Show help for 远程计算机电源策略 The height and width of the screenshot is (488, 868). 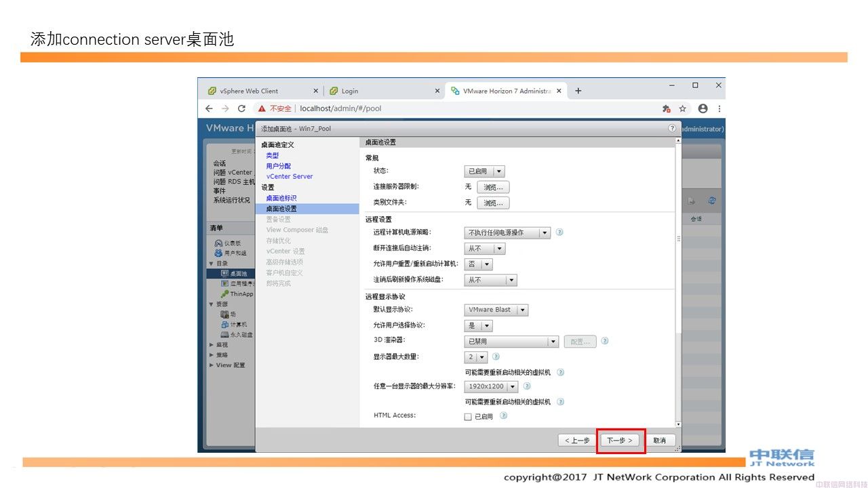pos(559,232)
